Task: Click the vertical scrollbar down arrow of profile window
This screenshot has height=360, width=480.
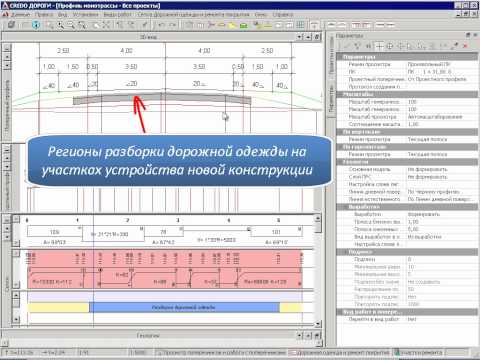Action: coord(318,323)
